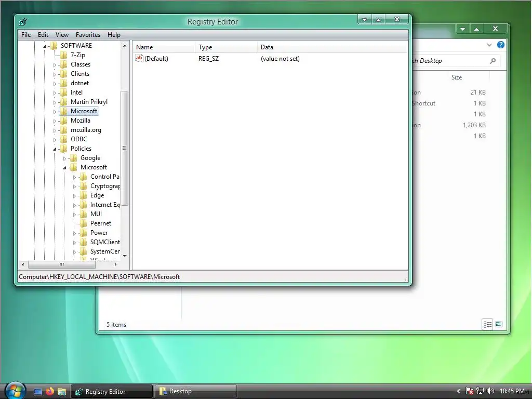Viewport: 532px width, 399px height.
Task: Select the Edge folder icon
Action: (x=83, y=195)
